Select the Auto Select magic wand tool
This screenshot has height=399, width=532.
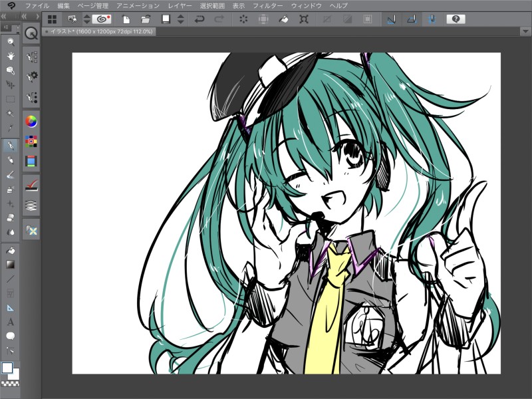pos(11,113)
